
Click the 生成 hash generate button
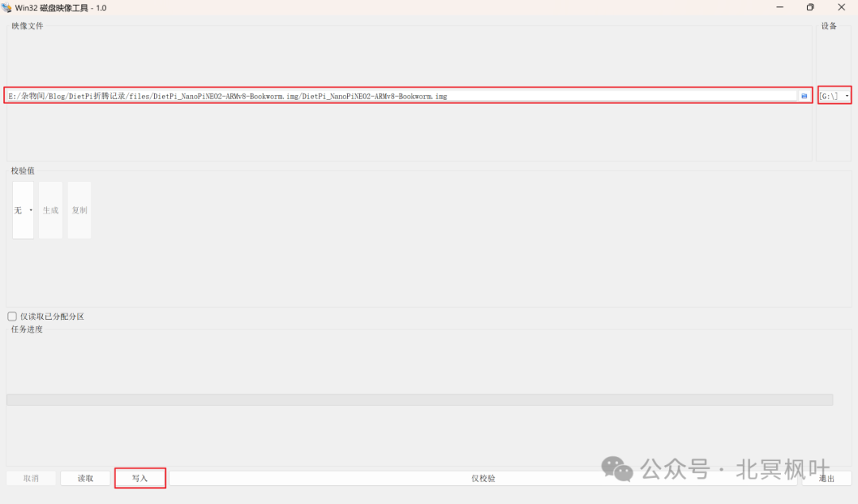[x=50, y=210]
